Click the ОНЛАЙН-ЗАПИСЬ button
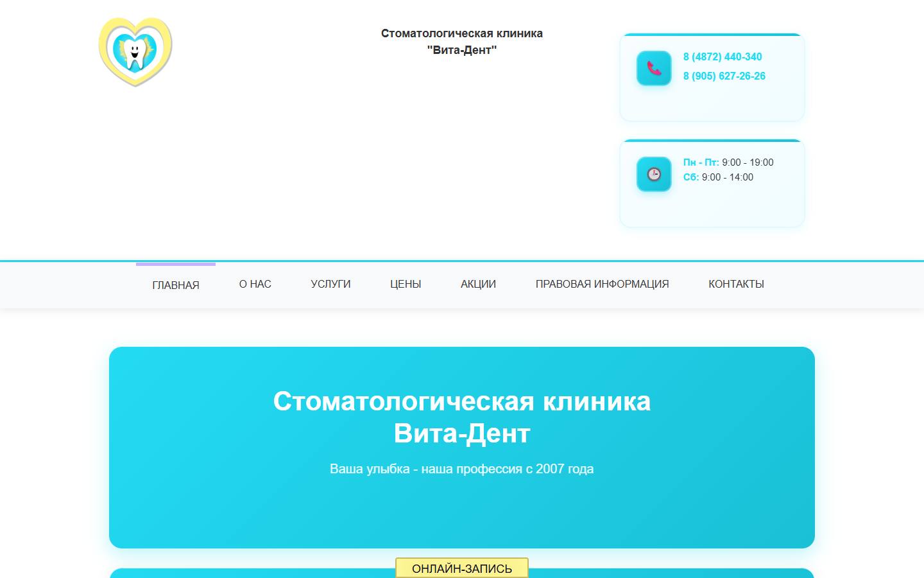This screenshot has height=578, width=924. [462, 568]
